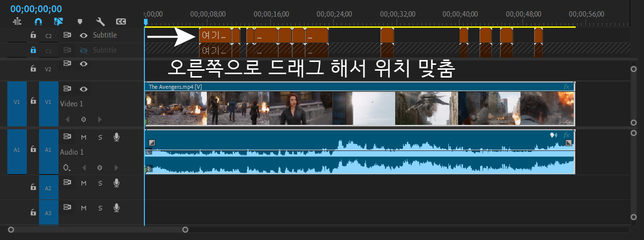Image resolution: width=644 pixels, height=240 pixels.
Task: Toggle V1 track targeting button
Action: [48, 102]
